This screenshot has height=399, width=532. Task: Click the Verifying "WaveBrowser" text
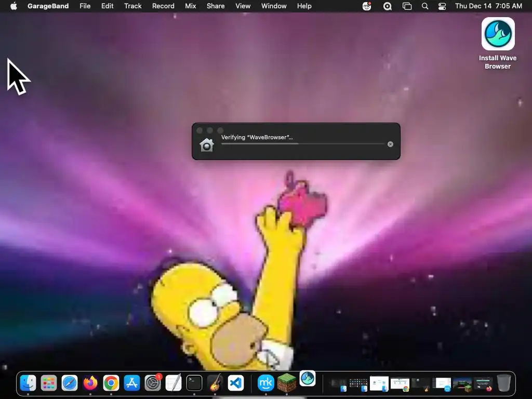pyautogui.click(x=257, y=137)
